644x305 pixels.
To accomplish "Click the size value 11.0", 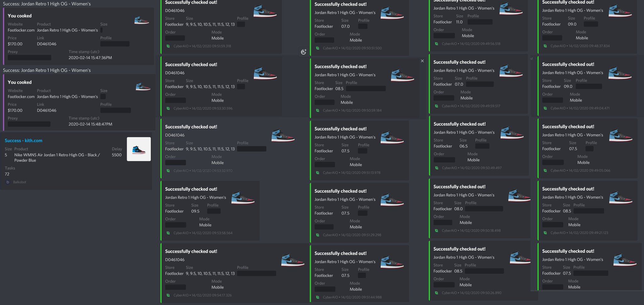I will 459,22.
